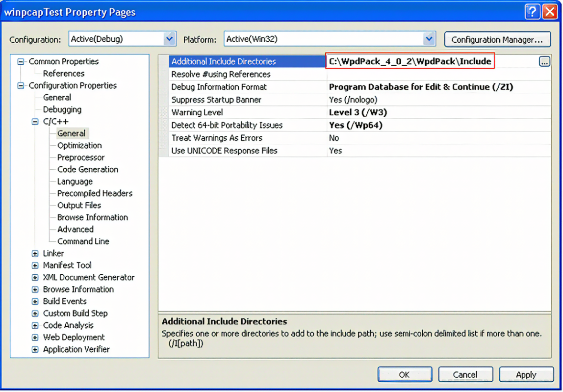
Task: Expand the Browse Information root node
Action: click(x=35, y=289)
